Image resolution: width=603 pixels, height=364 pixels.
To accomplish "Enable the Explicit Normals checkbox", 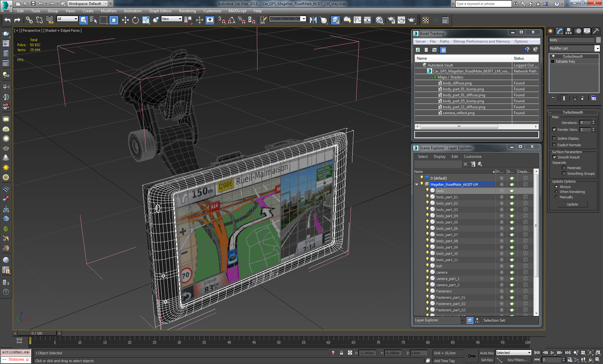I will pos(554,145).
